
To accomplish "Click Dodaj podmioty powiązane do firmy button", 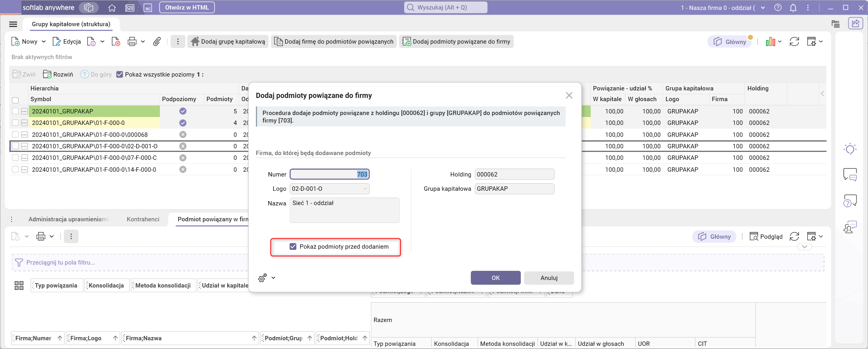I will point(457,42).
